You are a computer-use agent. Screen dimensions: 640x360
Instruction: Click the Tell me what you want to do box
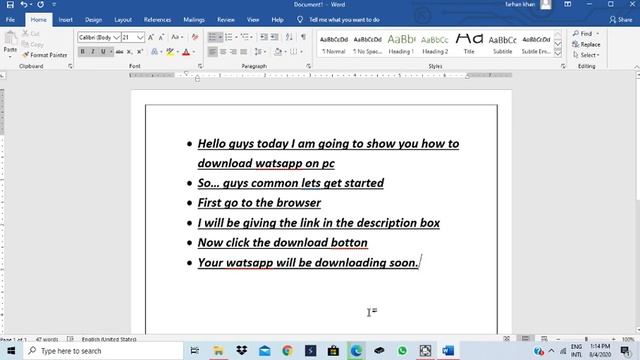344,20
